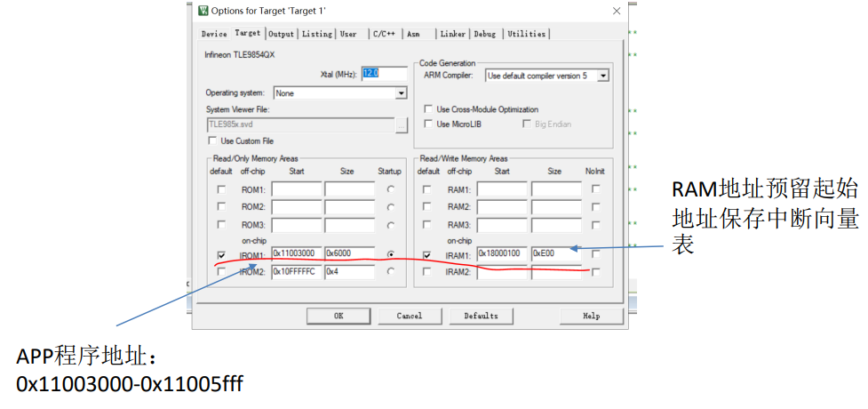Enable NoInit for IRAM2
This screenshot has height=409, width=868.
(595, 272)
